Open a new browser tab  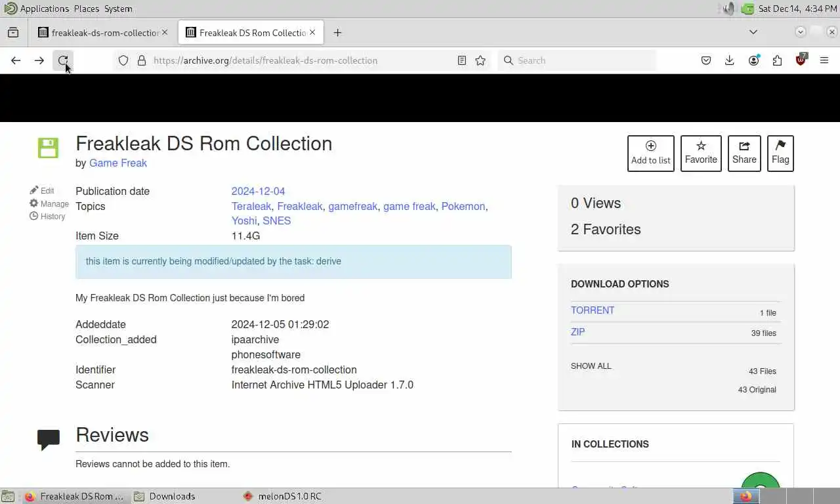[337, 32]
